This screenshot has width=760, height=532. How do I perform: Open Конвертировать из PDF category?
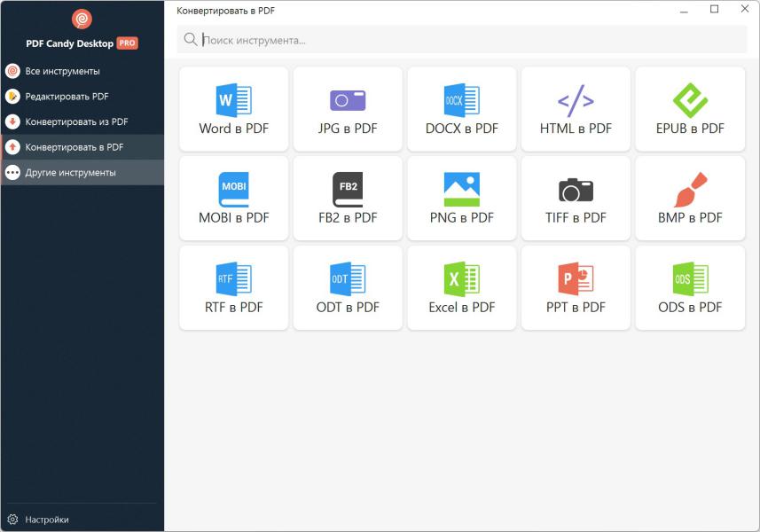coord(76,121)
